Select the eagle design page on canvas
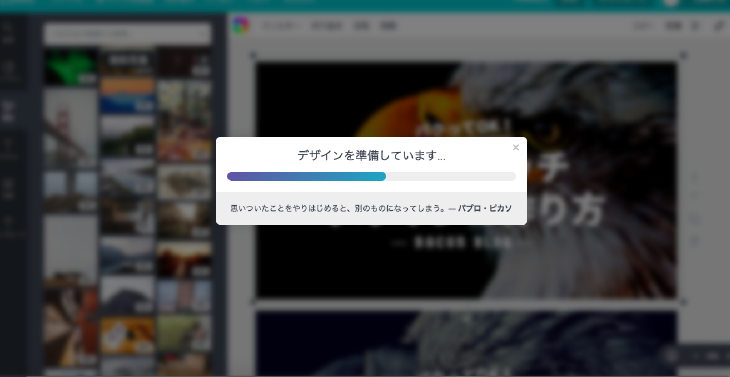Image resolution: width=730 pixels, height=377 pixels. [466, 180]
